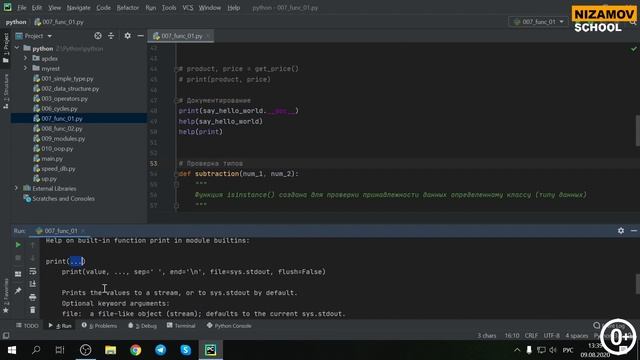The width and height of the screenshot is (640, 360).
Task: Hide the Project tool window
Action: click(140, 36)
